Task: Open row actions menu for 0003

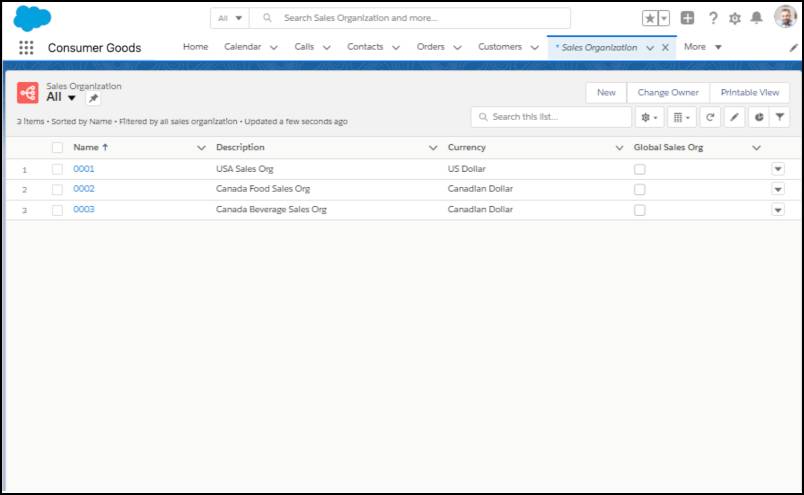Action: pos(778,210)
